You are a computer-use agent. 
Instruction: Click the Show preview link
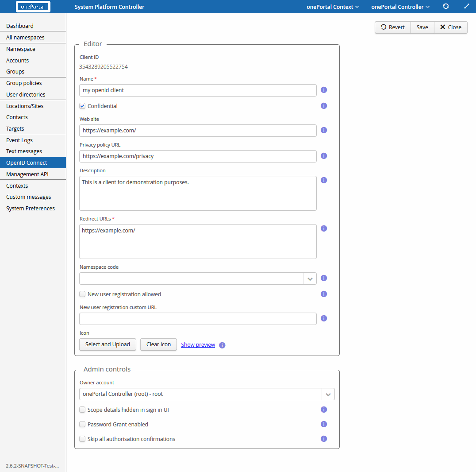(x=198, y=344)
